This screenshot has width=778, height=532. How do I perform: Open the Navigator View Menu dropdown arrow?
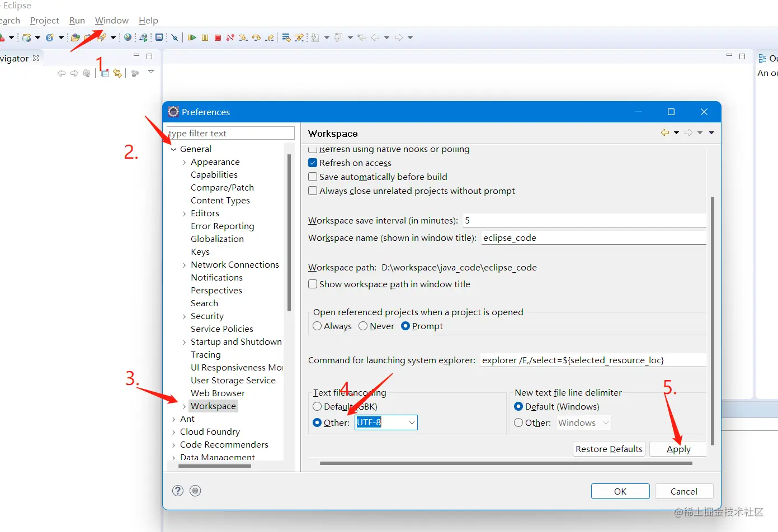tap(151, 72)
